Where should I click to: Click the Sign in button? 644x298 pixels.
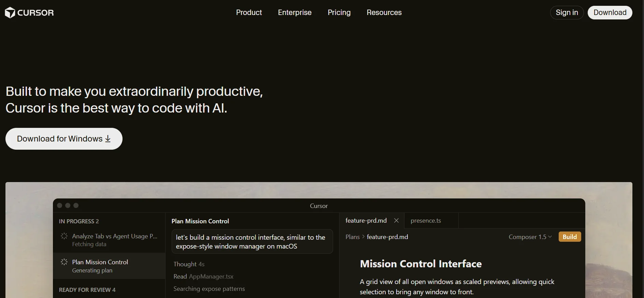[567, 13]
